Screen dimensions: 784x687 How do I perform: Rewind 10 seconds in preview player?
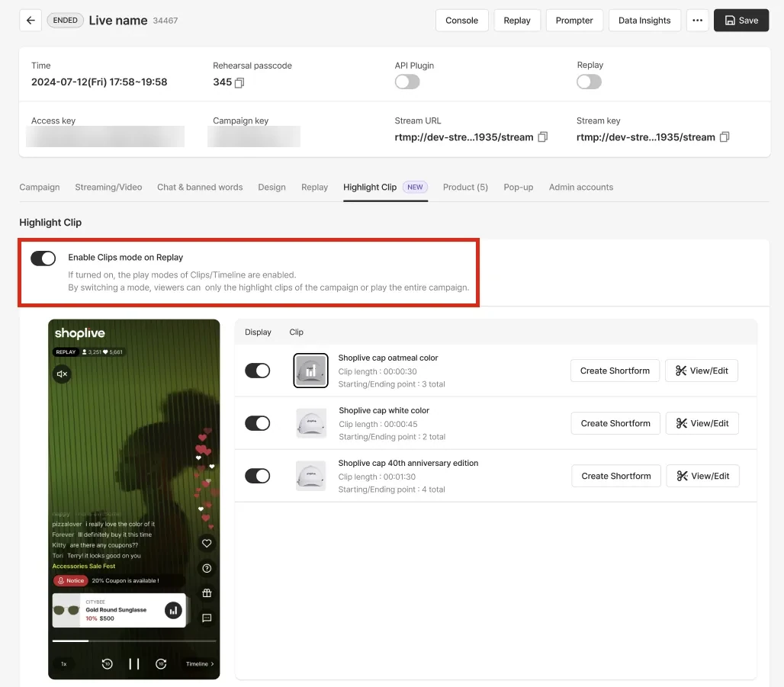107,664
